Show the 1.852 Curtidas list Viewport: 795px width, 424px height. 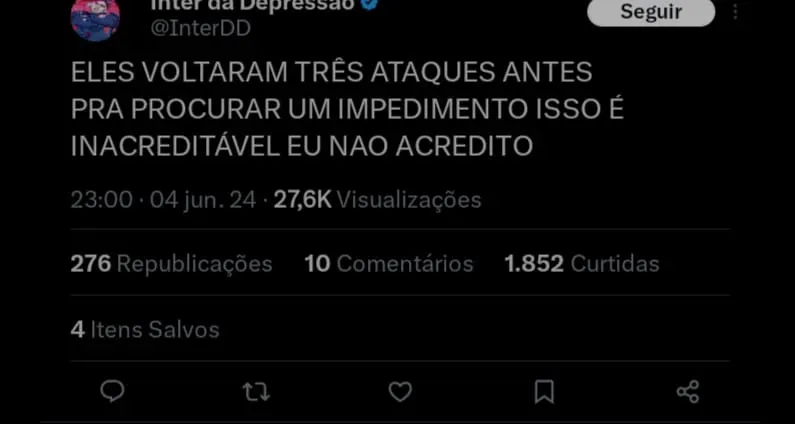coord(582,264)
